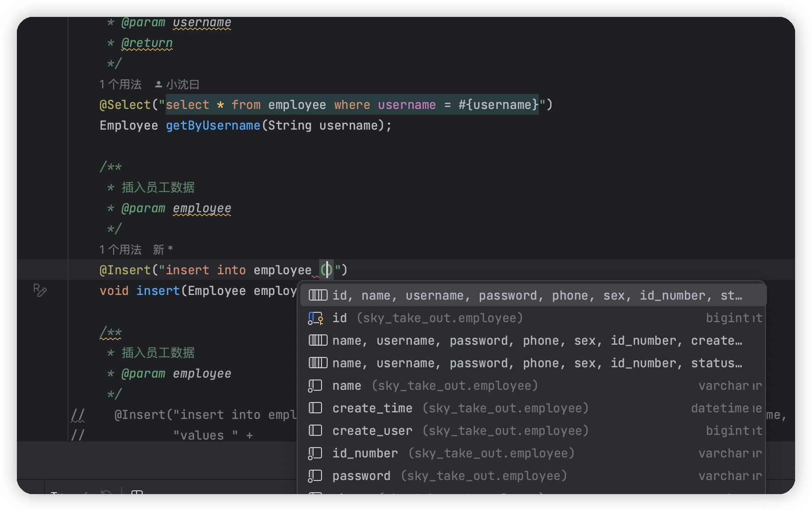The height and width of the screenshot is (511, 812).
Task: Click the getByUsername method name
Action: coord(213,125)
